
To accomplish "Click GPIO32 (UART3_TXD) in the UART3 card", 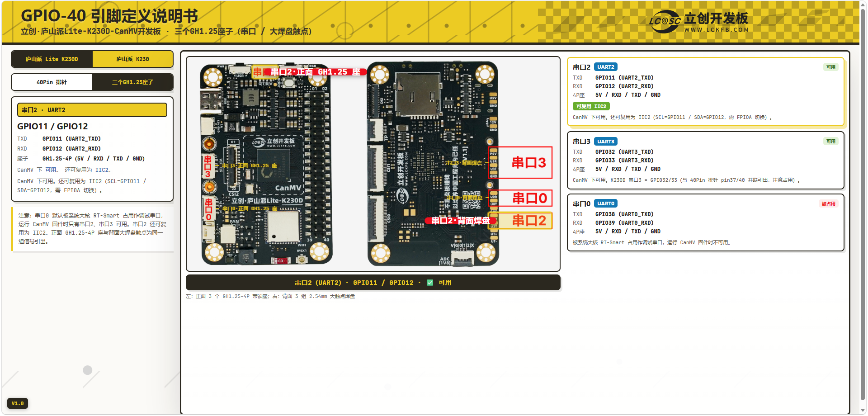I will (x=624, y=152).
